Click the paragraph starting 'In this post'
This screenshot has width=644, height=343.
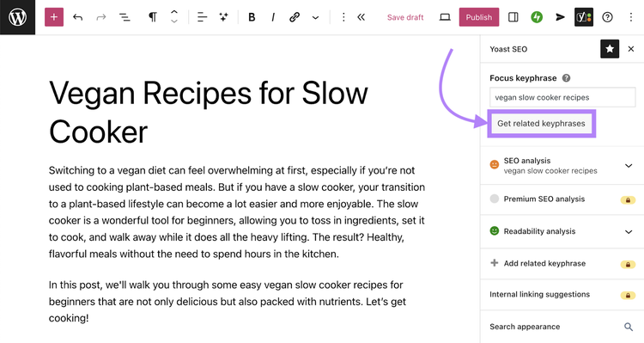click(228, 302)
